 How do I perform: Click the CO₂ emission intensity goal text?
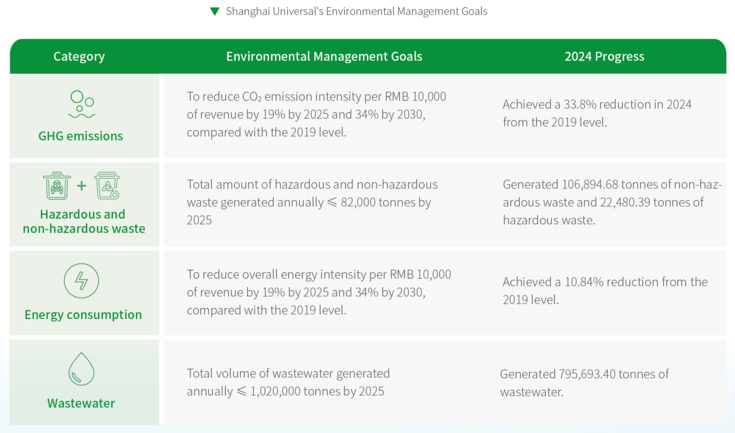pyautogui.click(x=316, y=114)
